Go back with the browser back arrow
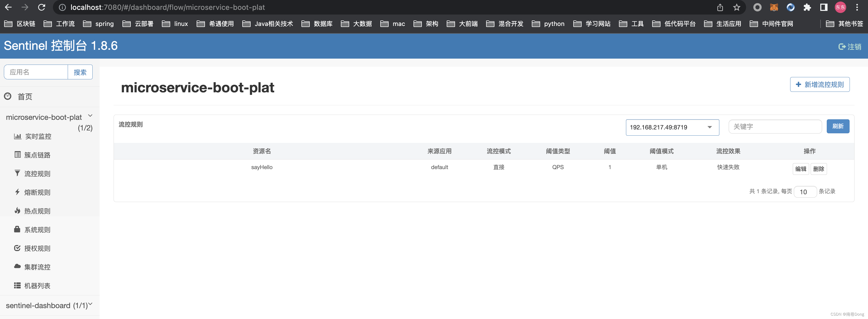 point(8,7)
